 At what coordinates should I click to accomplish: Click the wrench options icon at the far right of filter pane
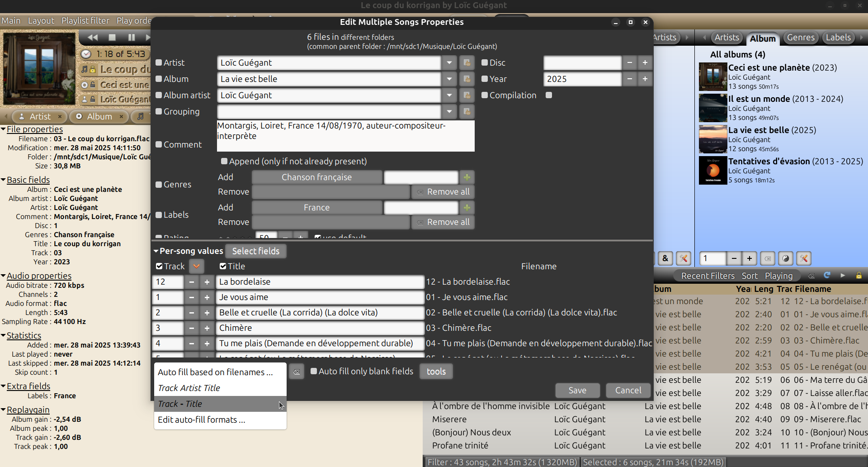click(x=804, y=258)
